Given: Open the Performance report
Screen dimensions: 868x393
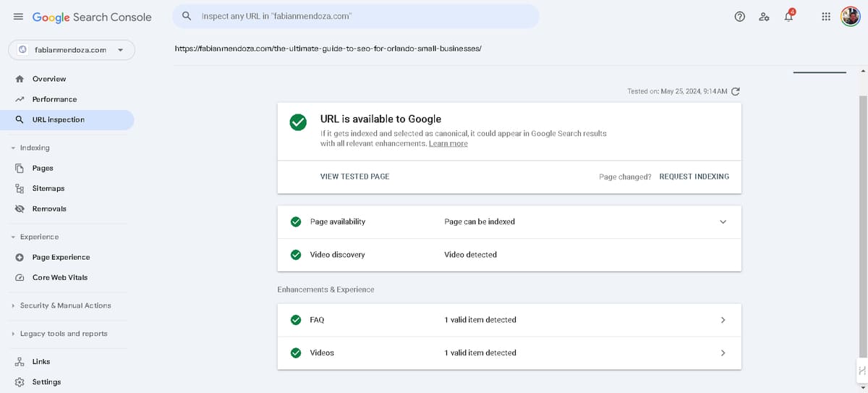Looking at the screenshot, I should [x=54, y=99].
